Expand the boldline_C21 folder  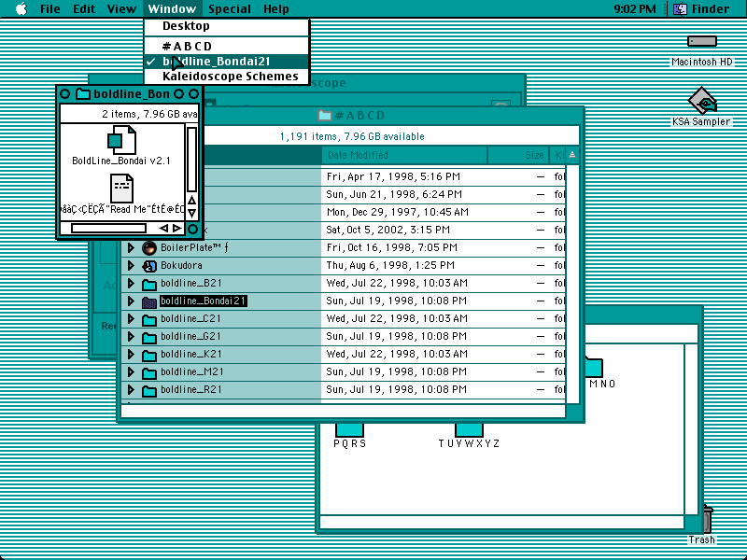[x=131, y=318]
